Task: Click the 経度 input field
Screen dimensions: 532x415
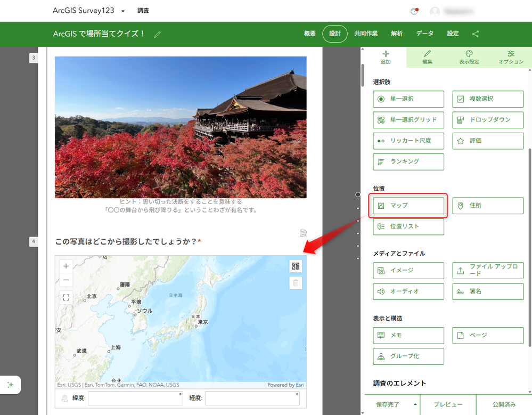Action: [252, 398]
